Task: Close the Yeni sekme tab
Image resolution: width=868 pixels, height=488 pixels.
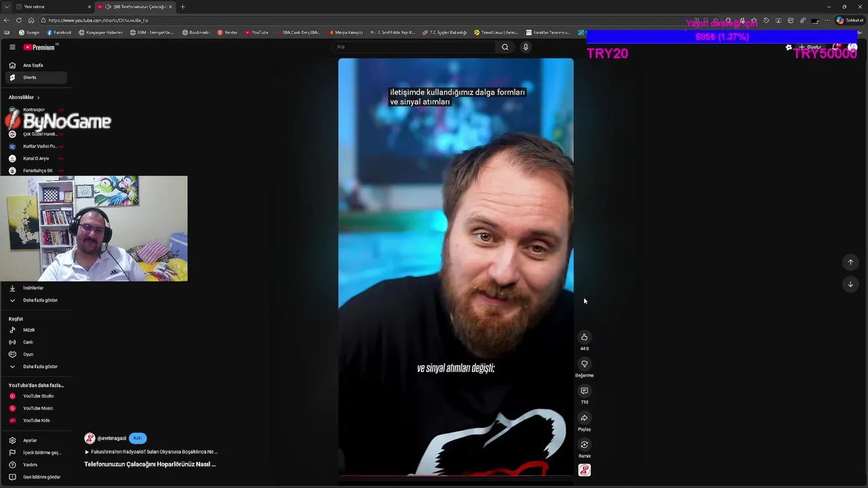Action: pyautogui.click(x=89, y=7)
